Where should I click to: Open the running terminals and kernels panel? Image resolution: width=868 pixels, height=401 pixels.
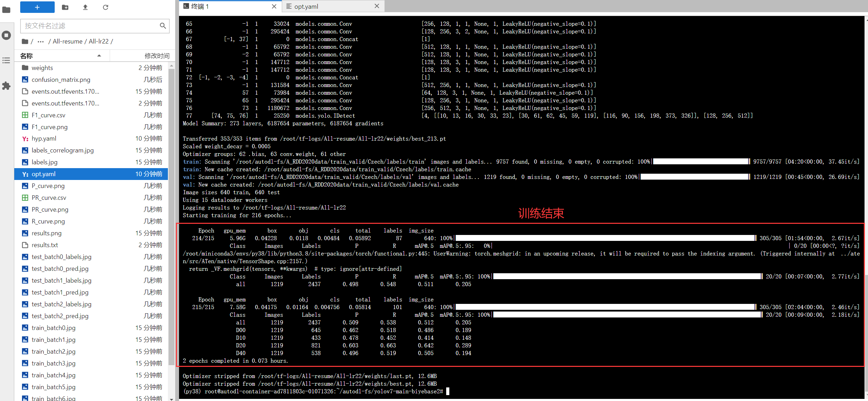tap(6, 35)
